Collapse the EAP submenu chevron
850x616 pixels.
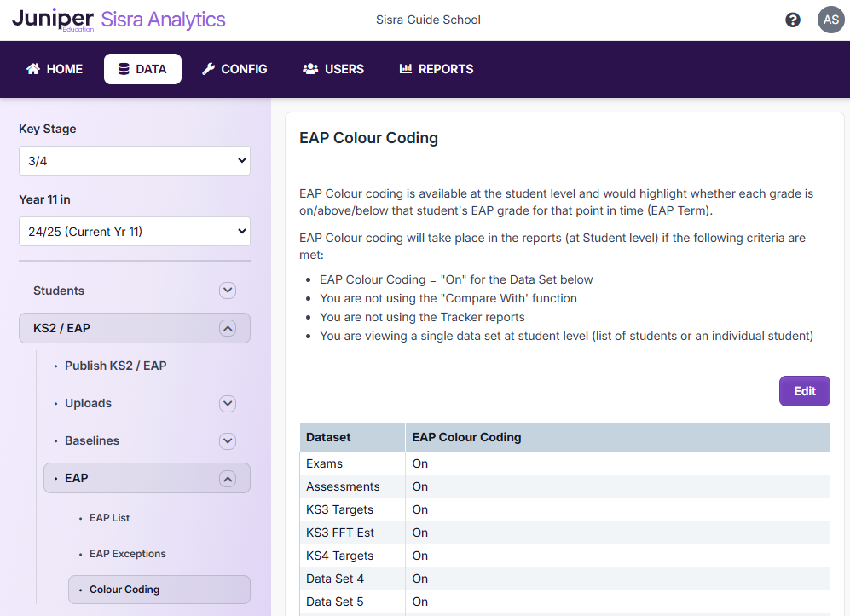[x=227, y=478]
